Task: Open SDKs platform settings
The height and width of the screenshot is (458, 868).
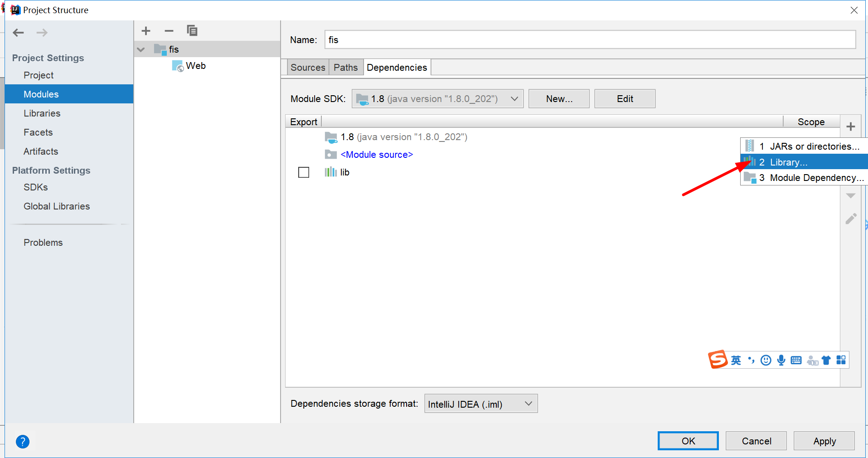Action: [36, 187]
